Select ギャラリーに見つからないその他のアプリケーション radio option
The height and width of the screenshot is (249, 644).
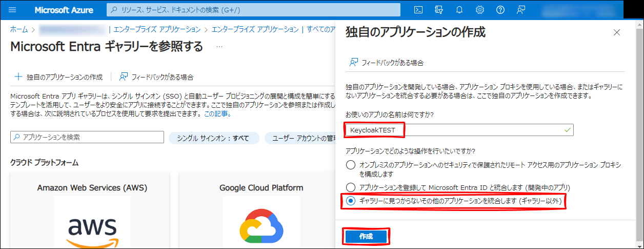(x=351, y=202)
